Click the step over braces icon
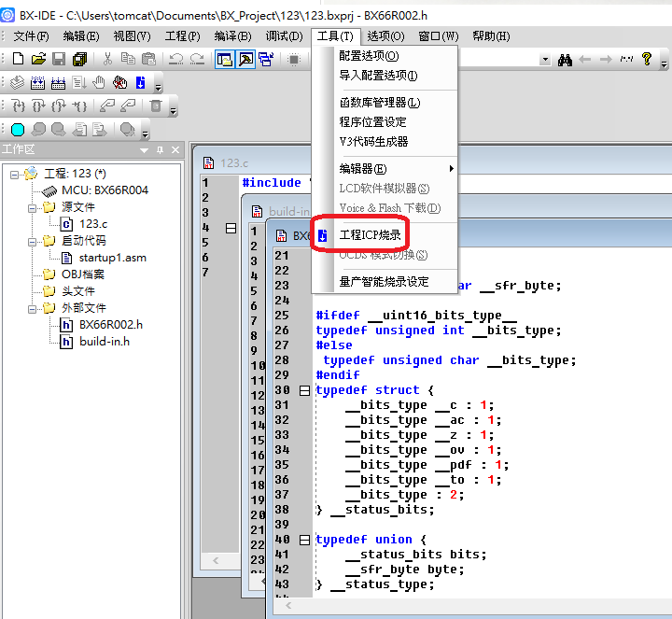The width and height of the screenshot is (672, 619). click(38, 106)
